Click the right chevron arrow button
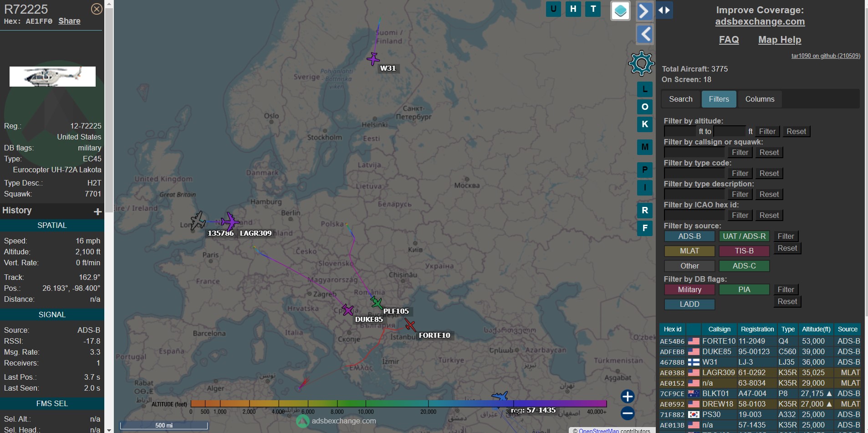This screenshot has height=433, width=868. (x=644, y=10)
